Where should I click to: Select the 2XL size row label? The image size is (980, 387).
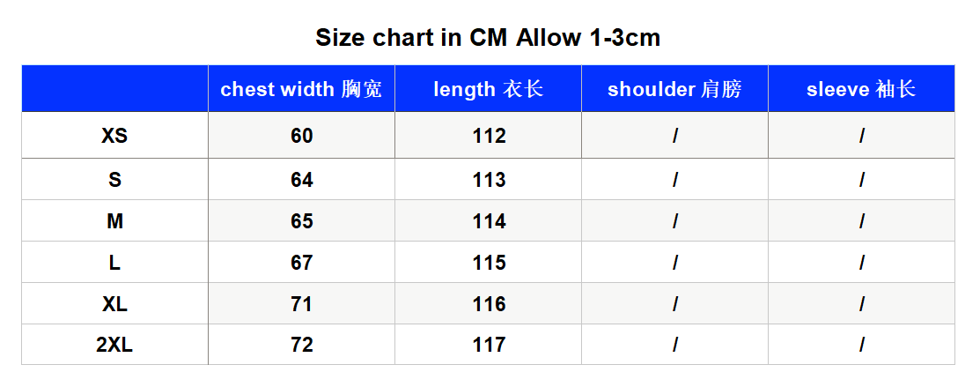(x=114, y=345)
